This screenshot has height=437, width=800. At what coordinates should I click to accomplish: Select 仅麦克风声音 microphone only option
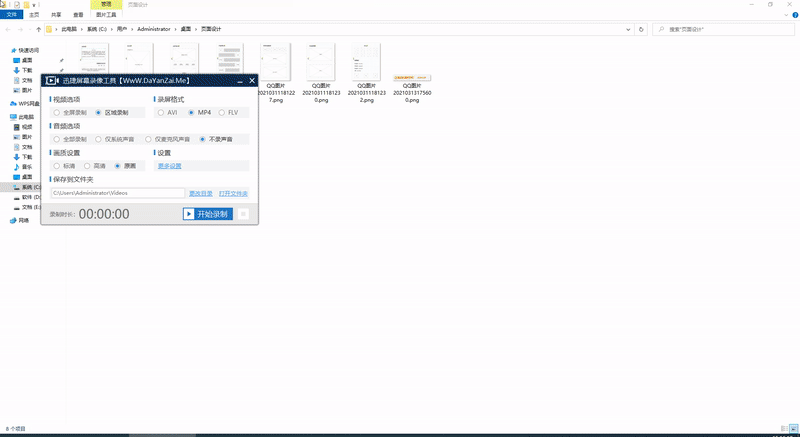(168, 139)
